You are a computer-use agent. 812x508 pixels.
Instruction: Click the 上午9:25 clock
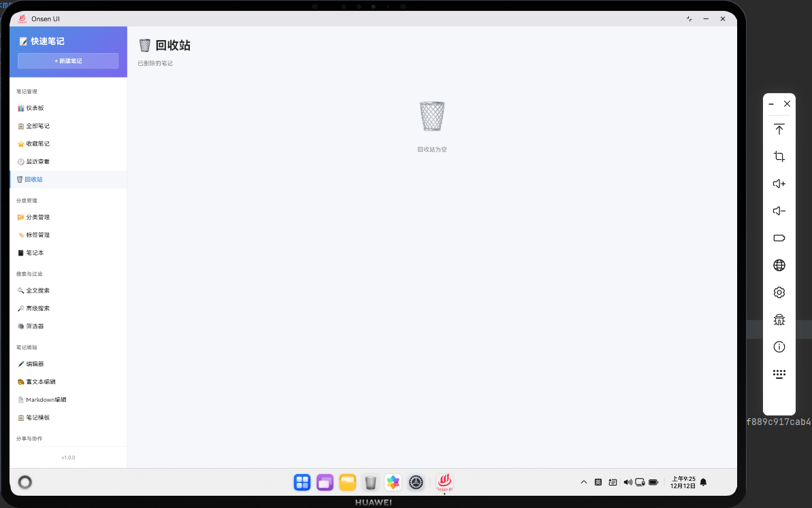(x=683, y=479)
